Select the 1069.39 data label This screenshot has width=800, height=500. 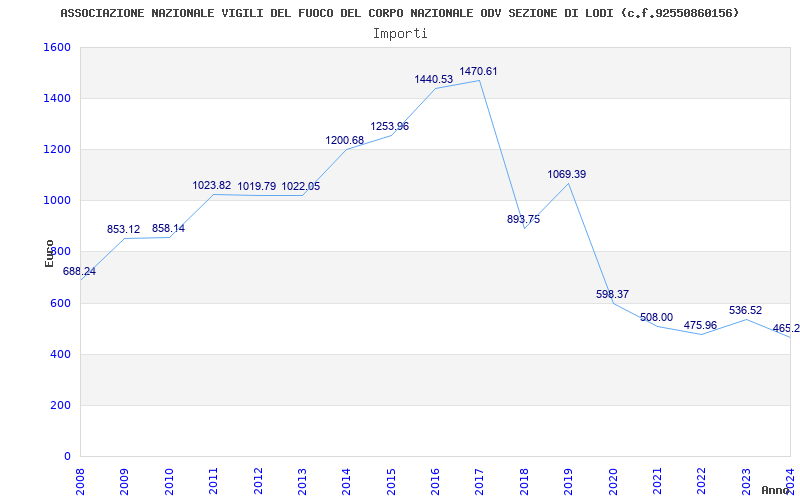(567, 174)
